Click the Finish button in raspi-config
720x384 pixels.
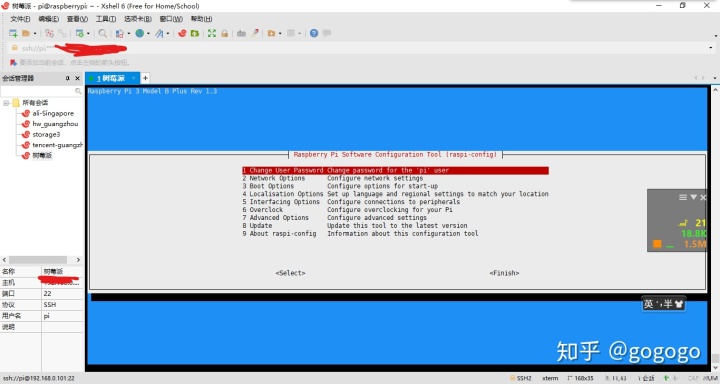(x=504, y=273)
